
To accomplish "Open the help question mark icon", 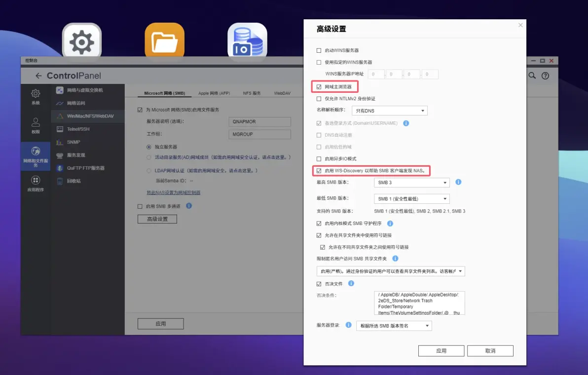I will click(545, 76).
